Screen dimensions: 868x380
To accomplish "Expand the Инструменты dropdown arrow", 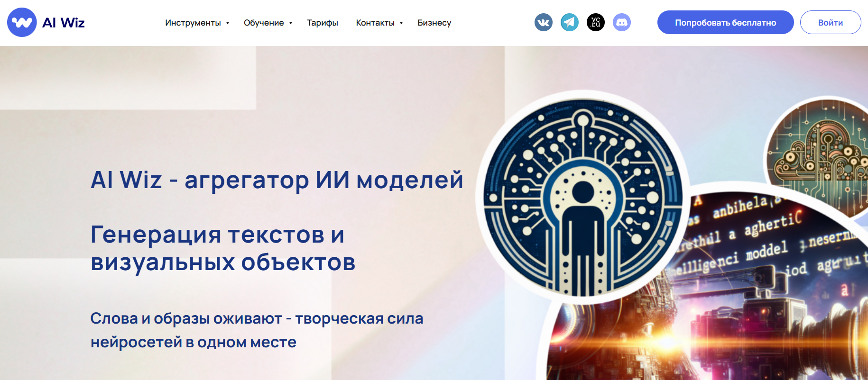I will 228,23.
